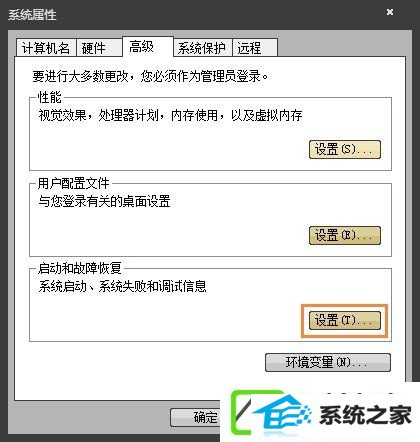420x442 pixels.
Task: Confirm with the 确定 button
Action: pyautogui.click(x=195, y=417)
